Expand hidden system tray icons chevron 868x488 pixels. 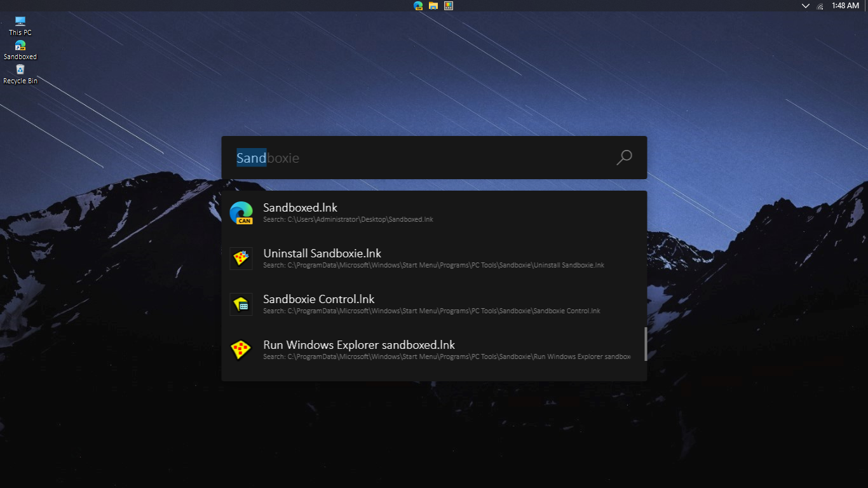click(806, 6)
